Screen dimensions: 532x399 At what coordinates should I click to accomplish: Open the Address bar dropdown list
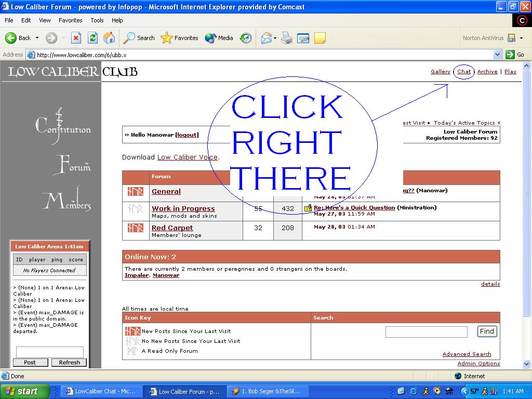coord(497,54)
